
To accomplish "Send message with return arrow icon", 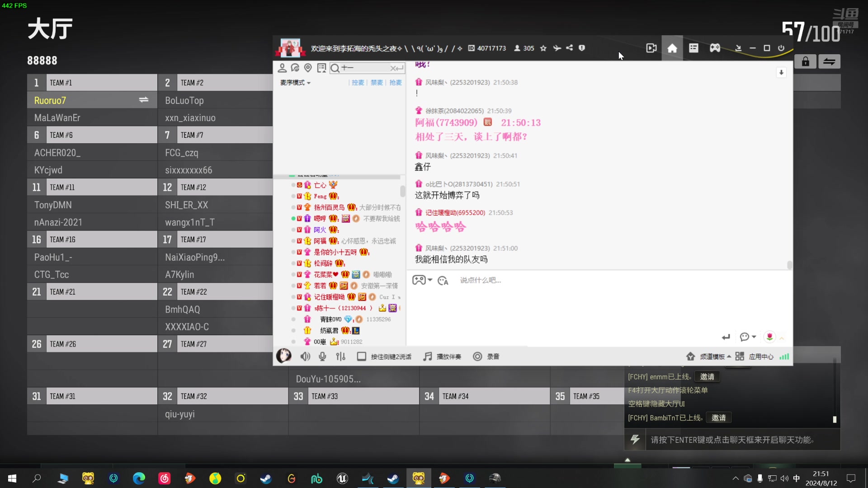I will tap(726, 337).
